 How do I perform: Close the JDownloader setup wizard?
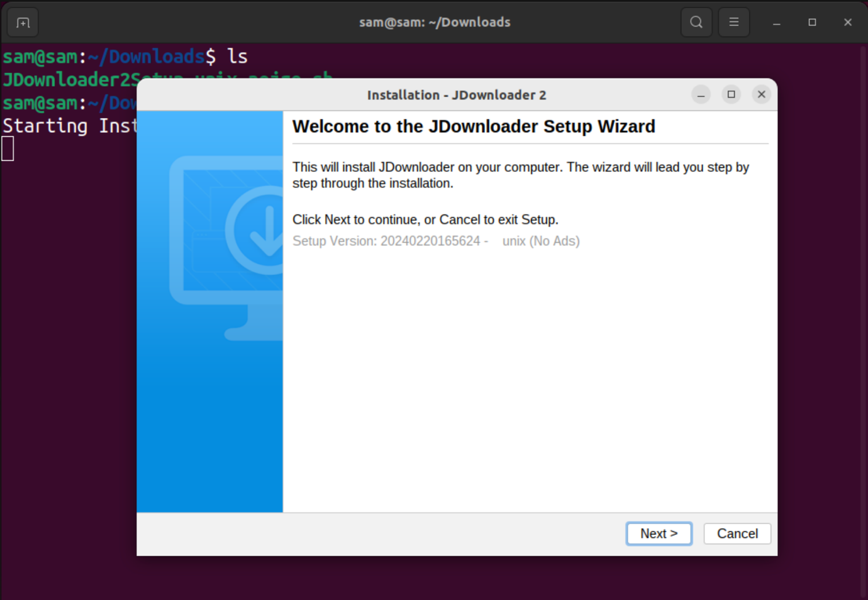point(761,94)
